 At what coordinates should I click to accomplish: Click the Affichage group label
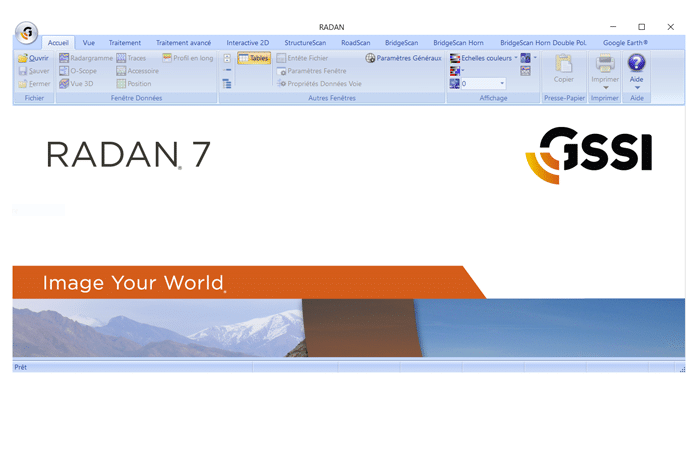[x=493, y=98]
